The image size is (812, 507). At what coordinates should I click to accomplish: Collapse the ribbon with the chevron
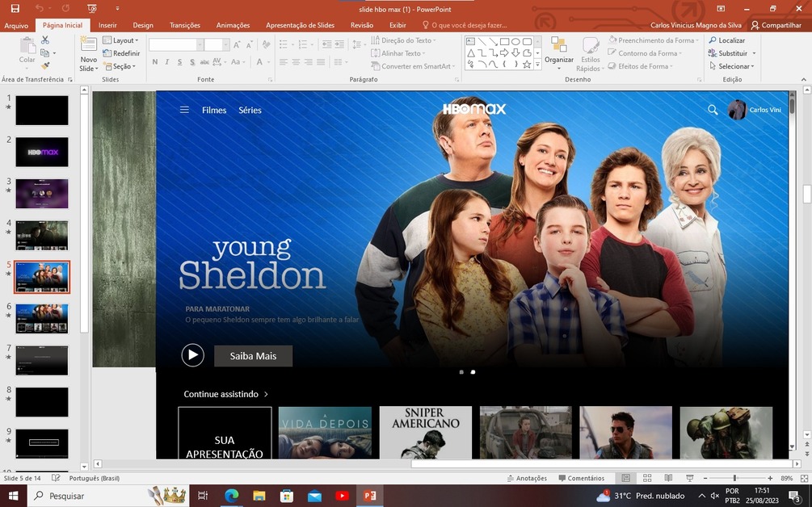click(803, 79)
